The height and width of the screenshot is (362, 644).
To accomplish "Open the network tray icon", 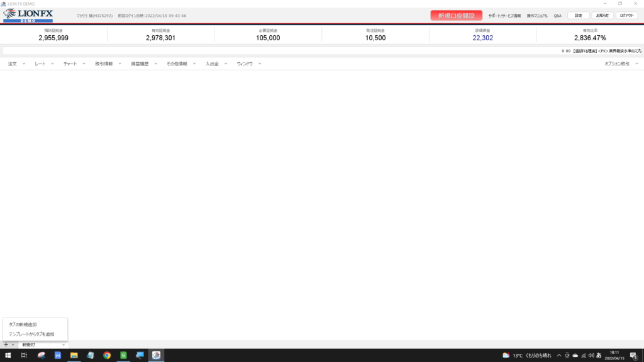I will point(583,356).
